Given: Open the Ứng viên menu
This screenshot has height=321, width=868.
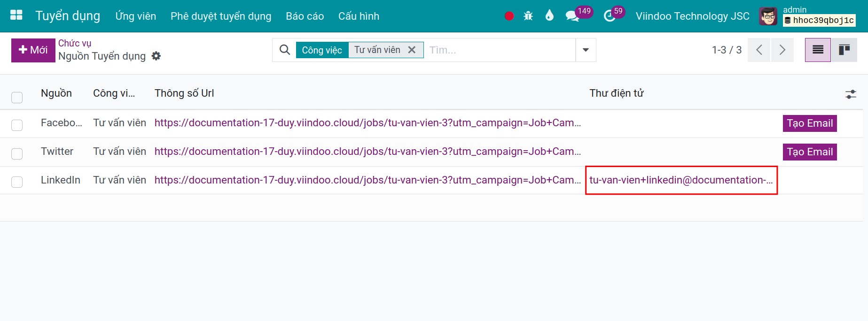Looking at the screenshot, I should pos(135,16).
